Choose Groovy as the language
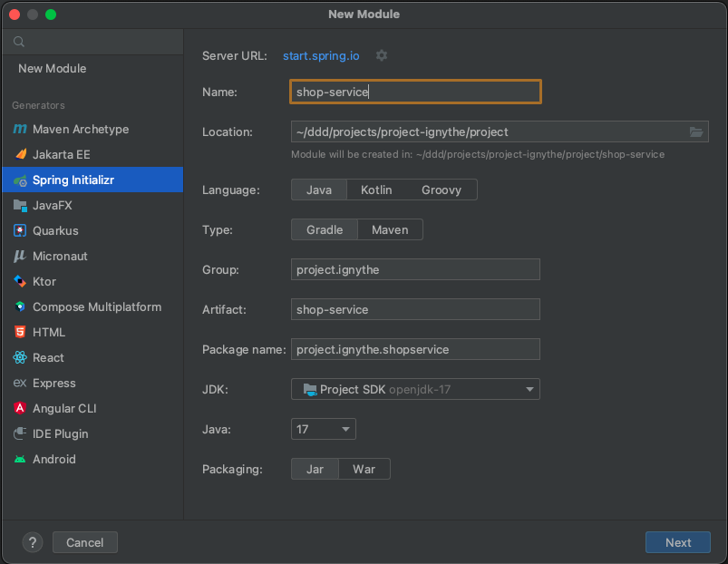 [442, 190]
